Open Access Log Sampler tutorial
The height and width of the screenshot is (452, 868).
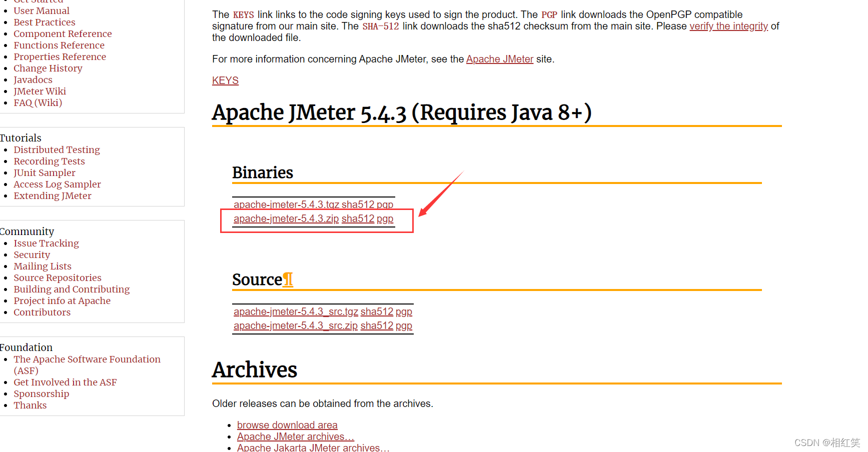(57, 184)
